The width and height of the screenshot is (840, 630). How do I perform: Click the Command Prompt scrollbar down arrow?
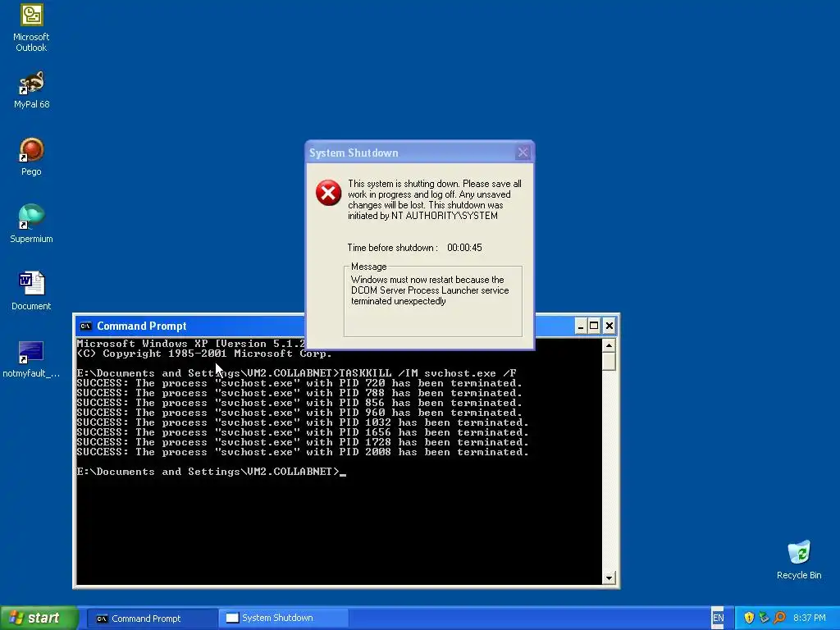point(609,578)
